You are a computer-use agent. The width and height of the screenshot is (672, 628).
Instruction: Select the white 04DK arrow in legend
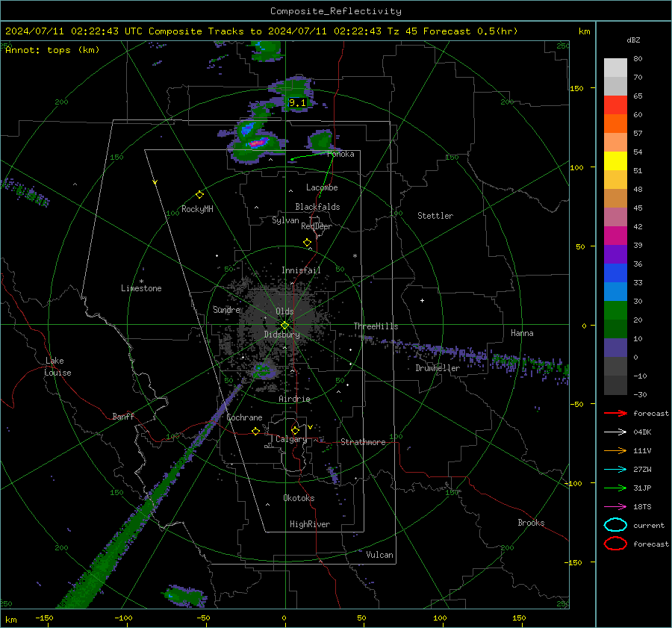[x=616, y=432]
